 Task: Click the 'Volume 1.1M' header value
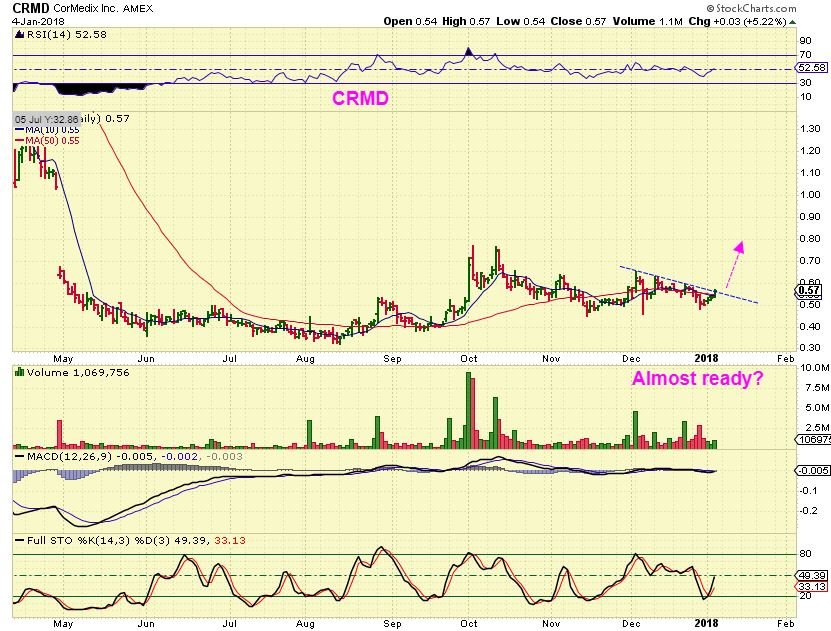[x=648, y=22]
